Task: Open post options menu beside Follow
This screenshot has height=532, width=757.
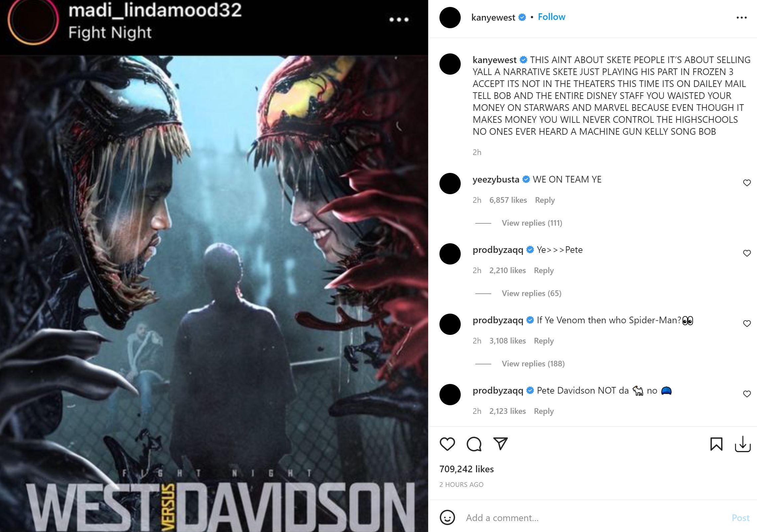Action: [x=741, y=18]
